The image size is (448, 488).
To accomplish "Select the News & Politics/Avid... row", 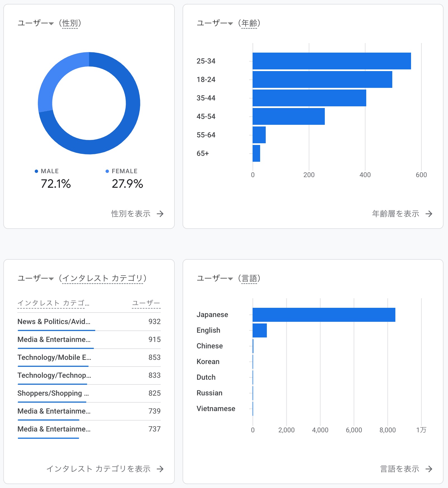I will pyautogui.click(x=89, y=322).
